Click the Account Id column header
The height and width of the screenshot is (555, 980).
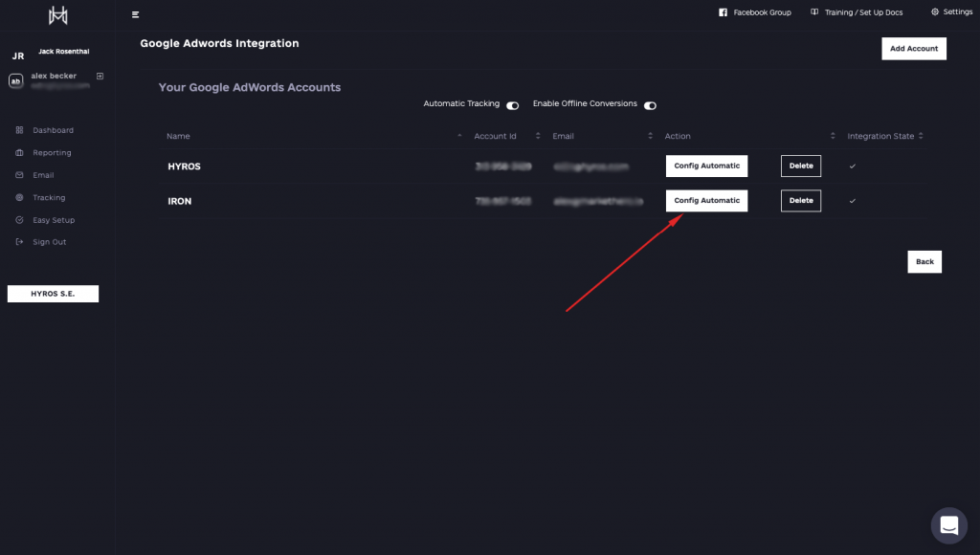pyautogui.click(x=495, y=136)
